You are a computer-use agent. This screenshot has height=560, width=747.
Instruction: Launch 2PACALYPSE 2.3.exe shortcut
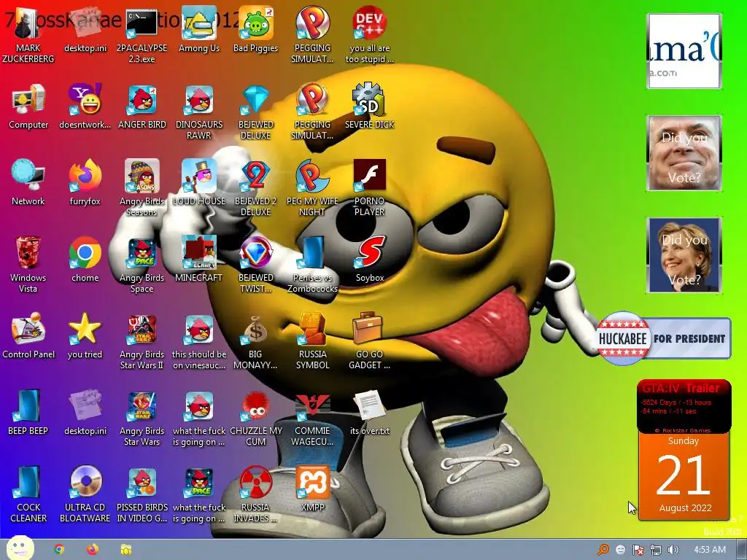142,34
